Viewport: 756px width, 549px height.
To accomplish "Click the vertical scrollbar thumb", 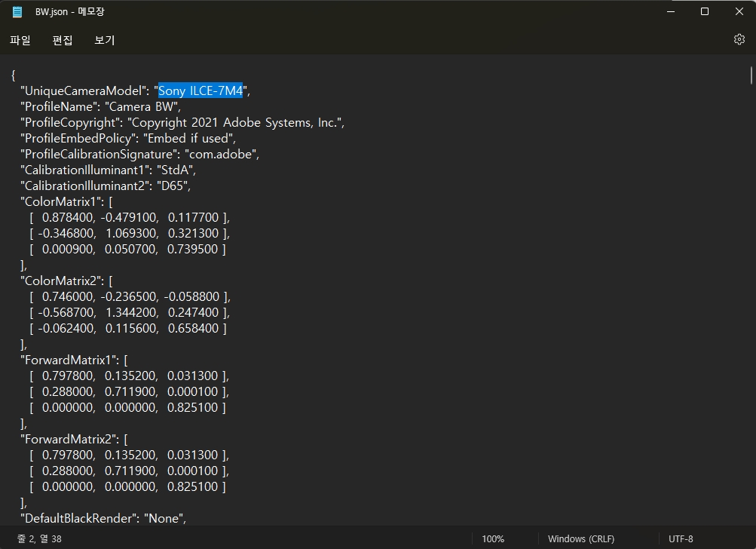I will click(x=751, y=75).
